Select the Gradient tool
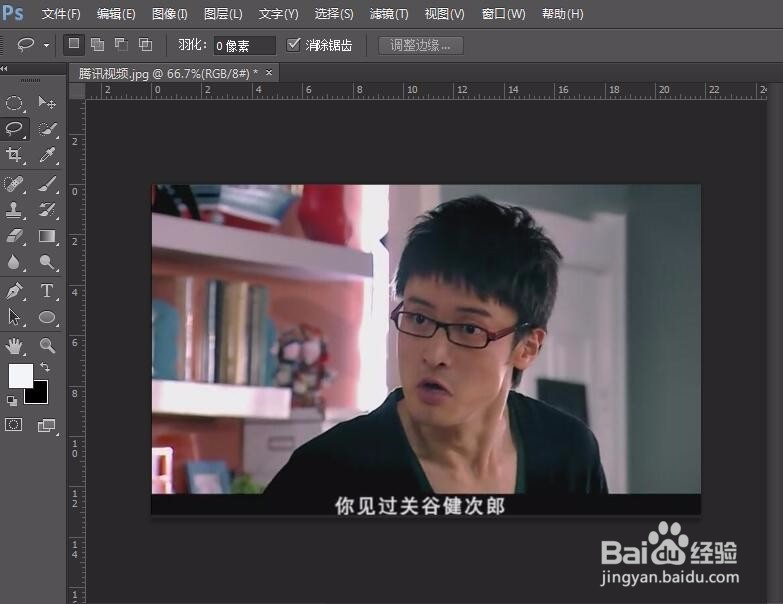 point(47,236)
